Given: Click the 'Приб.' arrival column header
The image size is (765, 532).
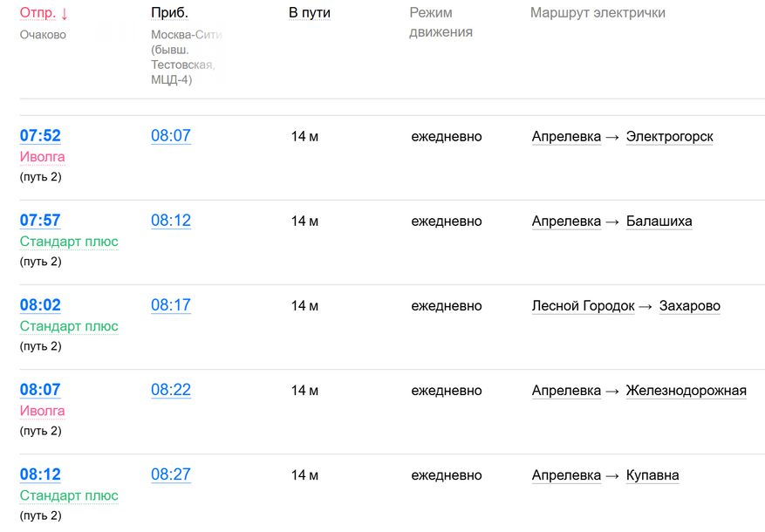Looking at the screenshot, I should [169, 13].
